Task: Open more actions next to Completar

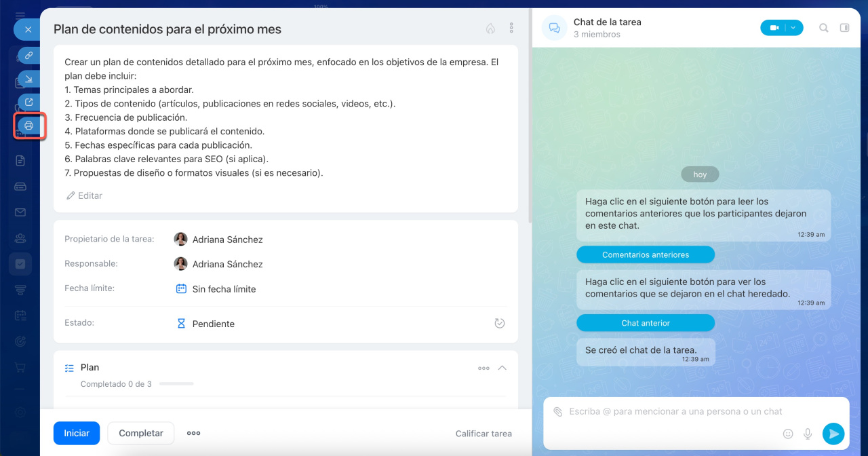Action: point(194,434)
